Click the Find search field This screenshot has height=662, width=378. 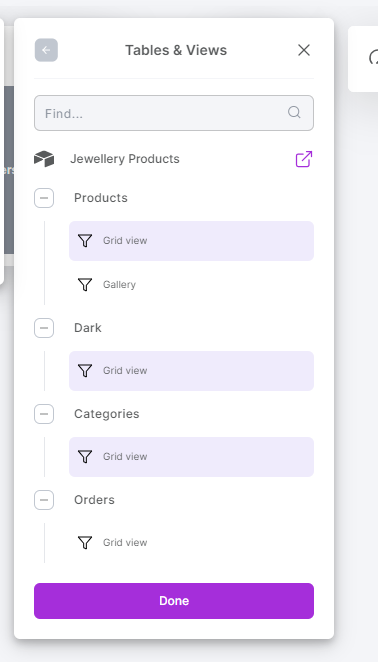pyautogui.click(x=174, y=113)
